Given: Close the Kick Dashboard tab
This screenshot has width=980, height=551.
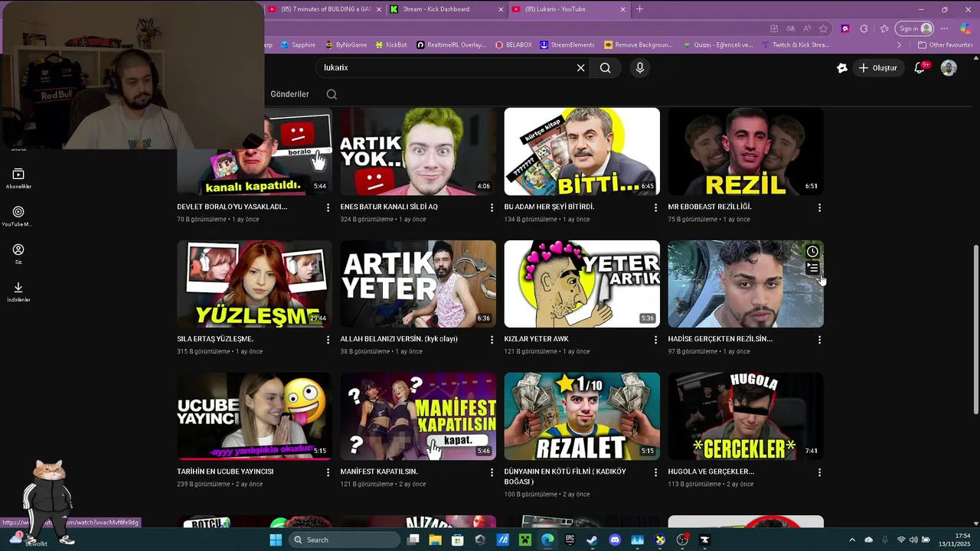Looking at the screenshot, I should 501,9.
